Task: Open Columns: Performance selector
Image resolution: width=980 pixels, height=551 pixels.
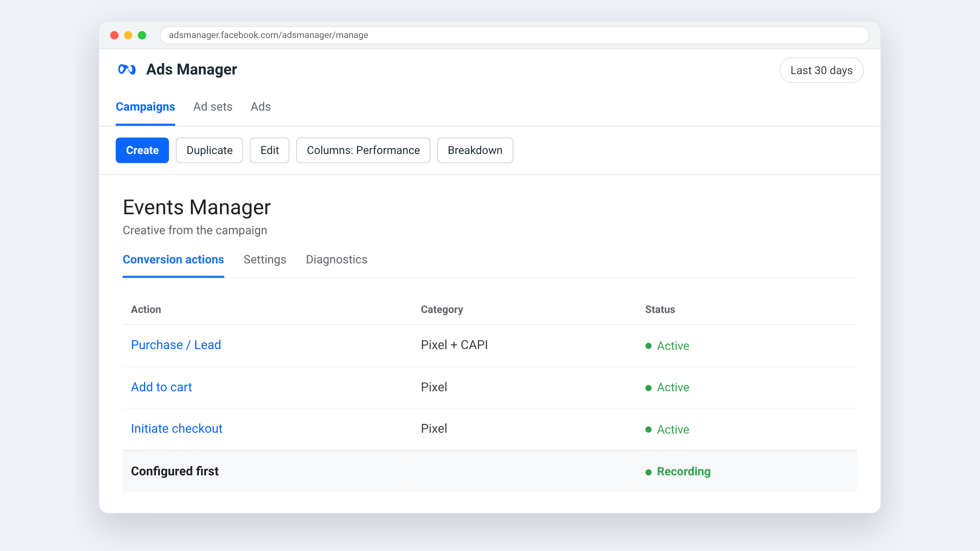Action: click(363, 150)
